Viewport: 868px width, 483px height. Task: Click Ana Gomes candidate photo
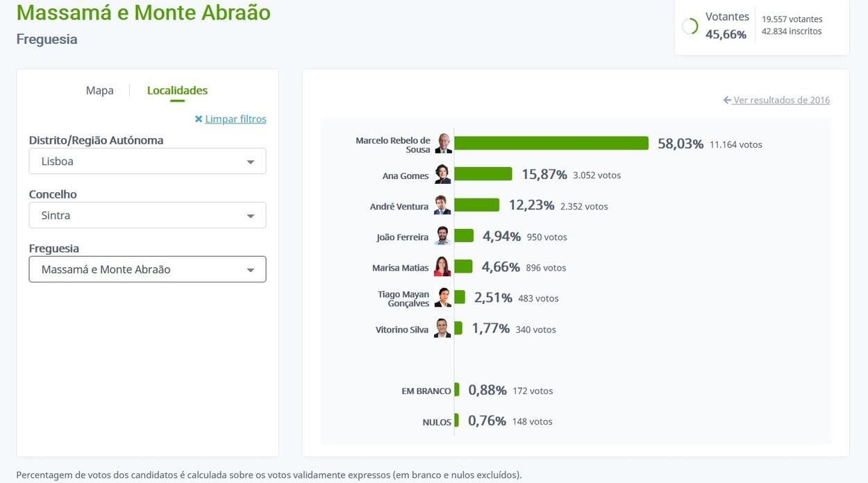tap(442, 174)
